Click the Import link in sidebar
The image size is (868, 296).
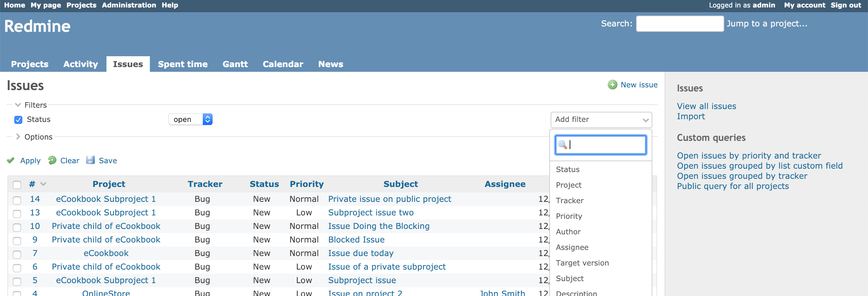click(x=691, y=116)
